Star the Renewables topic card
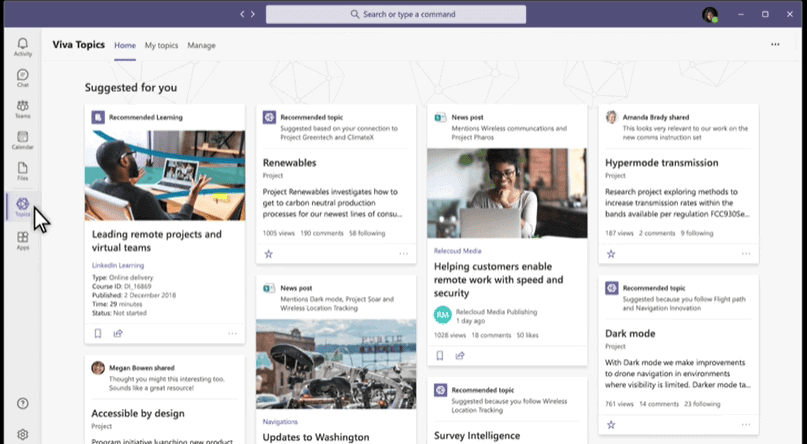Screen dimensions: 807x444 click(268, 254)
